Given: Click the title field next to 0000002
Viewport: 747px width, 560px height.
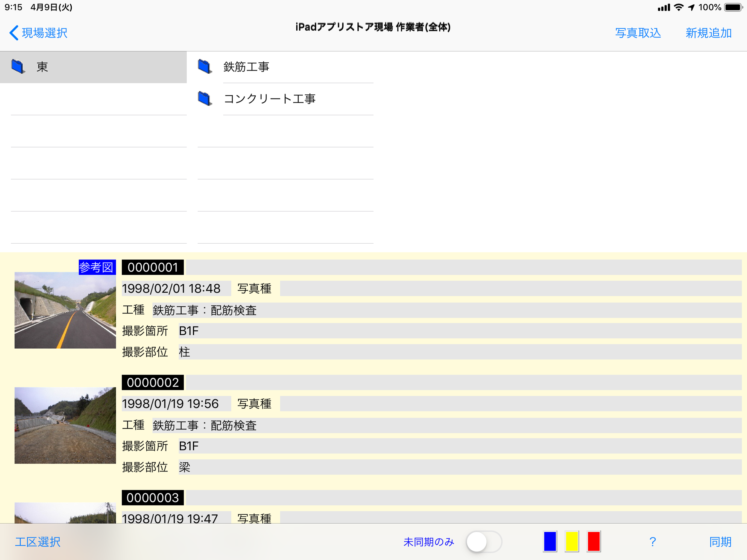Looking at the screenshot, I should (464, 382).
